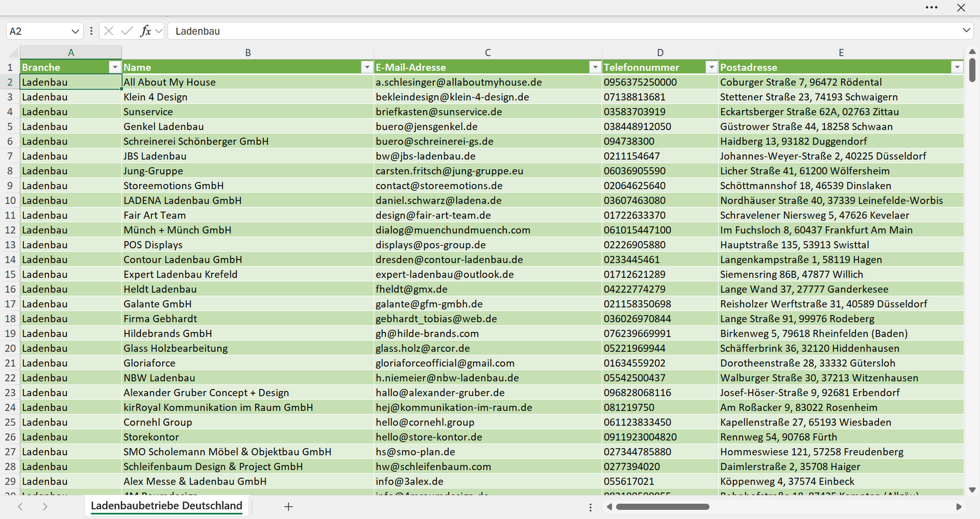Click the vertical scrollbar thumb
Image resolution: width=980 pixels, height=519 pixels.
tap(972, 70)
